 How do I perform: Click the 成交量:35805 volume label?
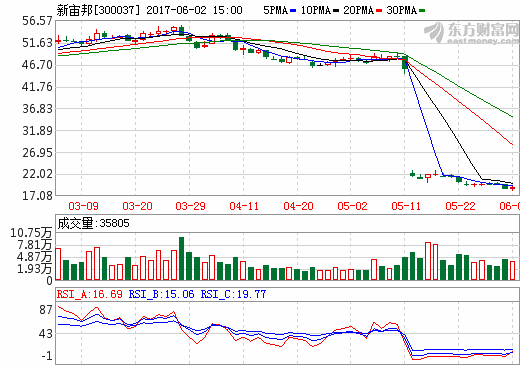point(93,223)
